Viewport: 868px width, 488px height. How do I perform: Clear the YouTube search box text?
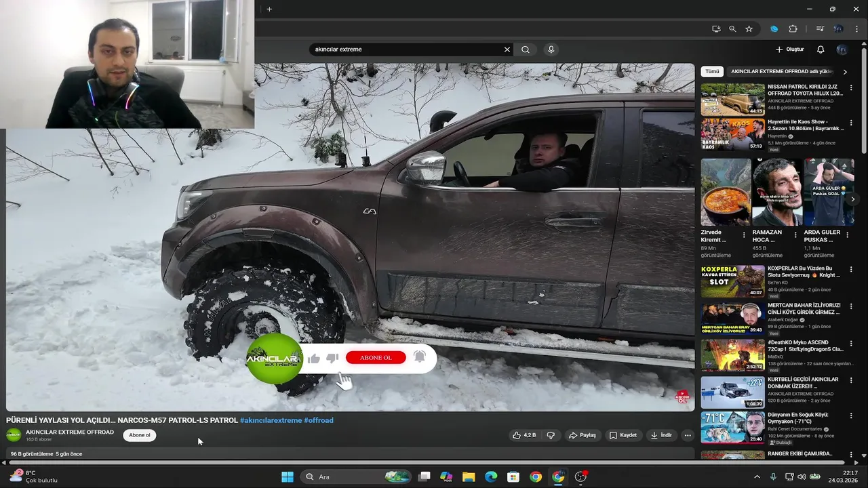tap(507, 49)
